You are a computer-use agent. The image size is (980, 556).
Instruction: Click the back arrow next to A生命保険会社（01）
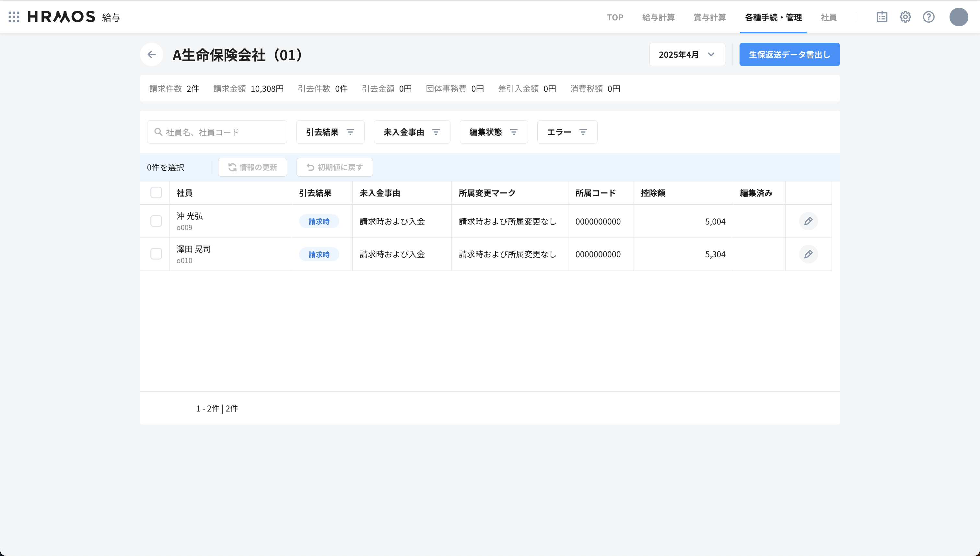152,54
